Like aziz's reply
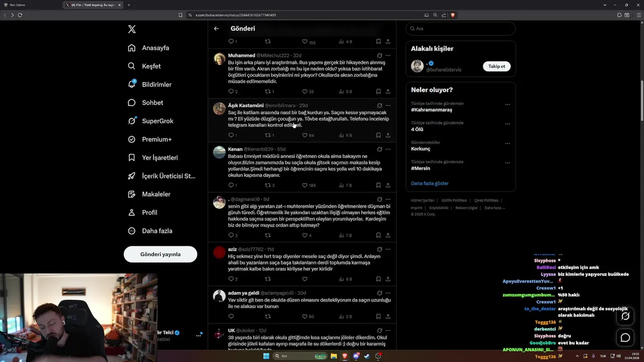This screenshot has width=644, height=362. 305,279
